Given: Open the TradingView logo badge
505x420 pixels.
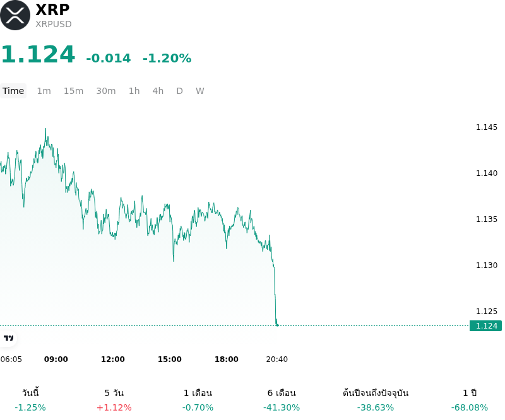Looking at the screenshot, I should (x=8, y=338).
